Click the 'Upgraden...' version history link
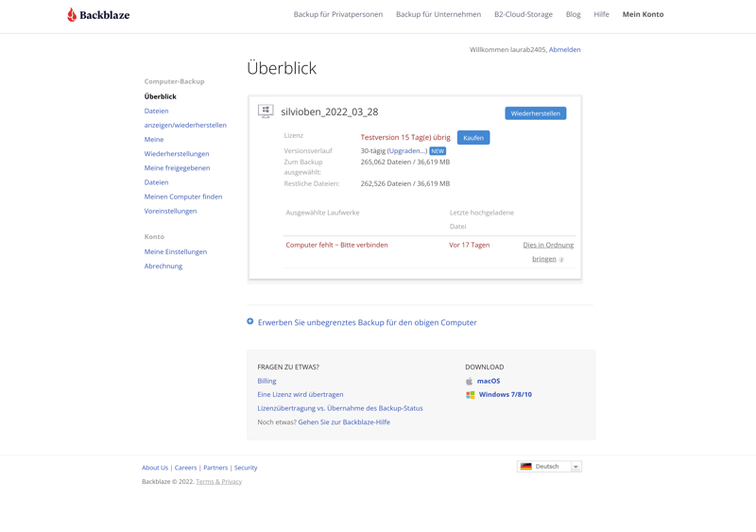Viewport: 756px width, 532px height. [x=407, y=151]
